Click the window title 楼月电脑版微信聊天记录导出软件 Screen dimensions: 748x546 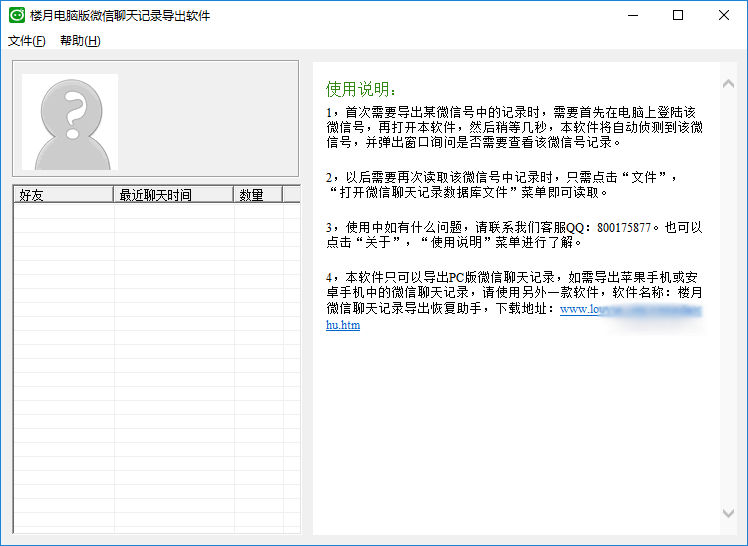click(x=120, y=16)
